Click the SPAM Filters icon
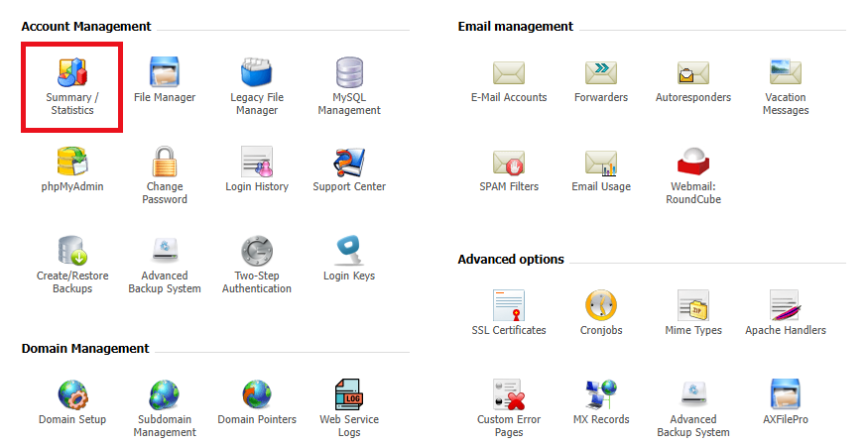 509,162
